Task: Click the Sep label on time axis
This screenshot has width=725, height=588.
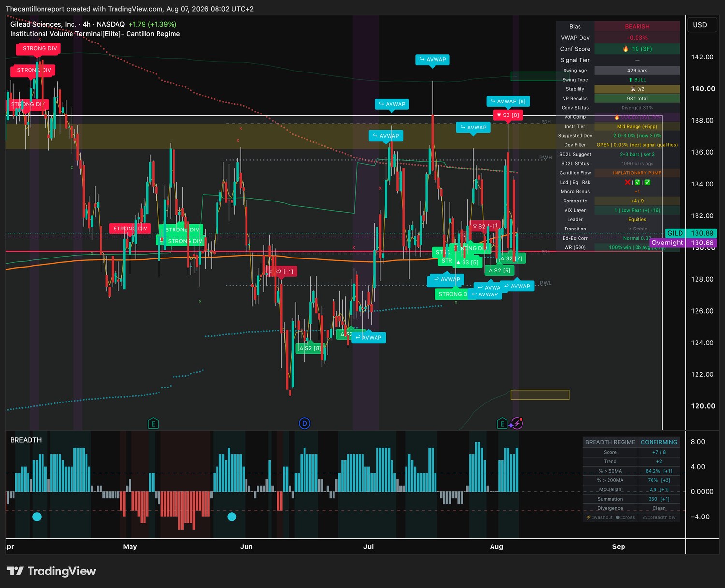Action: tap(619, 546)
